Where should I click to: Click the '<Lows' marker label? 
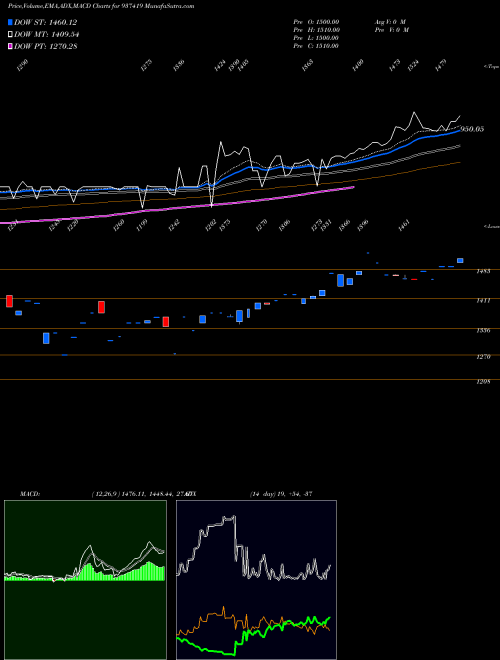[x=491, y=226]
